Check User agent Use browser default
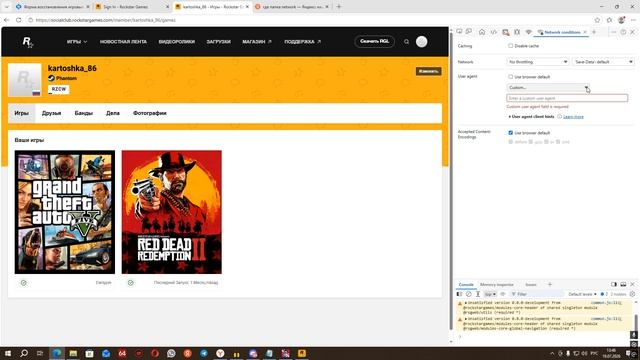This screenshot has width=640, height=360. click(510, 77)
